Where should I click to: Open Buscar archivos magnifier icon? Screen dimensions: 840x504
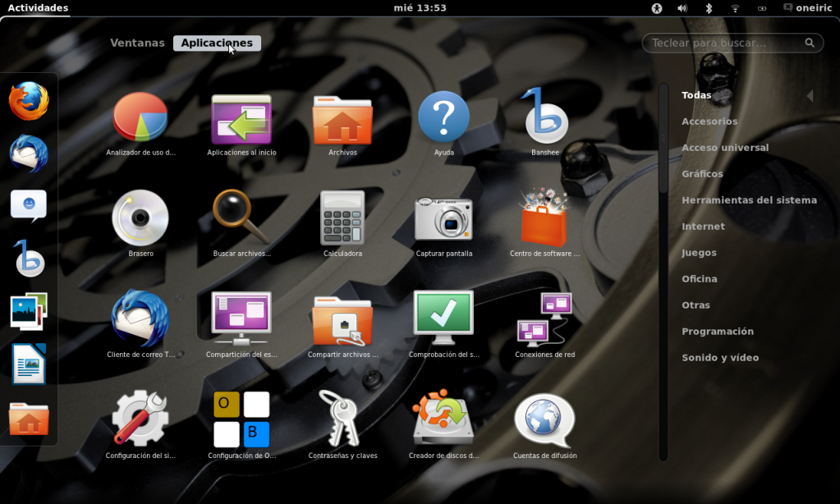point(241,218)
